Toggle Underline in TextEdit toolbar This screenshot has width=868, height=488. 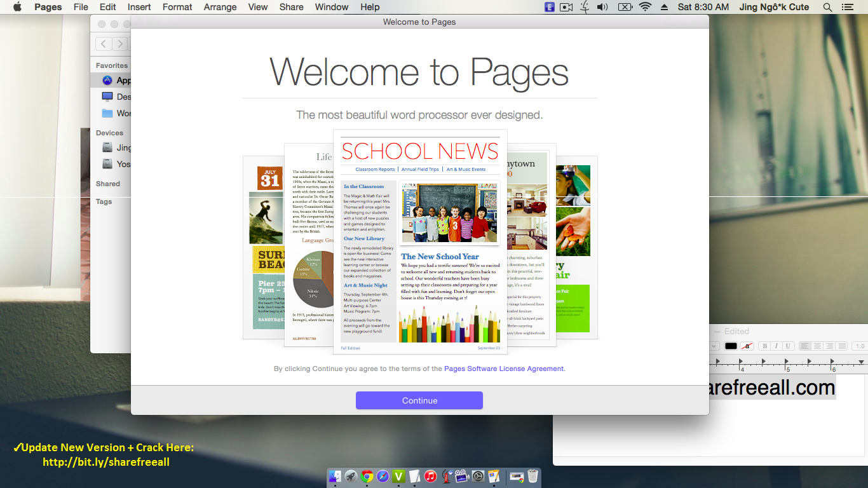[x=788, y=346]
